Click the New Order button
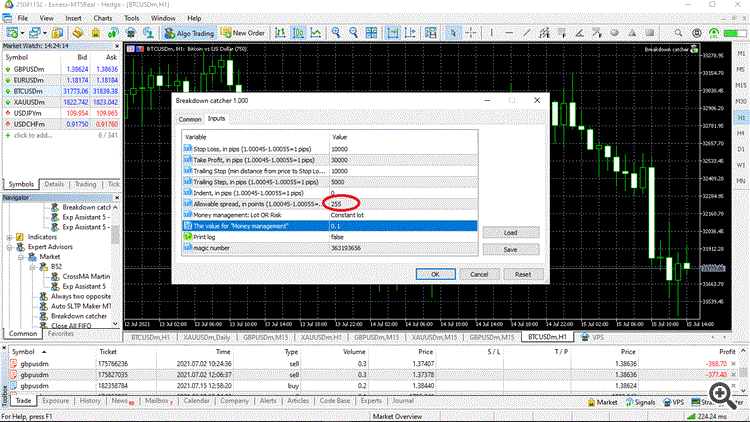750x422 pixels. pyautogui.click(x=243, y=33)
